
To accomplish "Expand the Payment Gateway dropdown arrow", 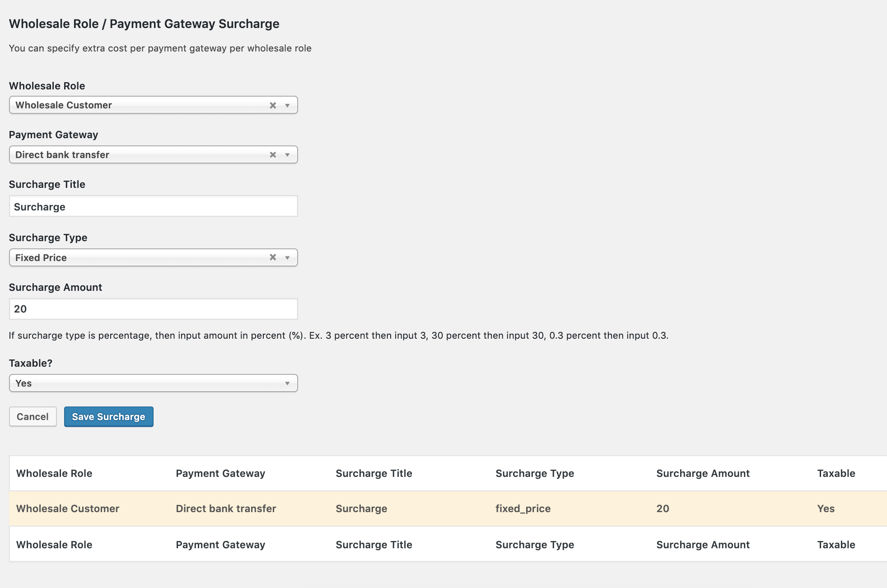I will pyautogui.click(x=287, y=155).
